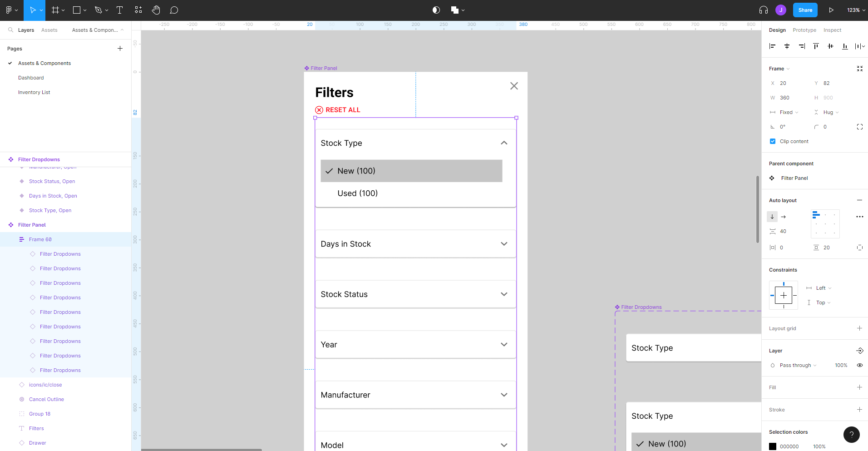The image size is (868, 451).
Task: Click RESET ALL in the filter panel
Action: pos(338,110)
